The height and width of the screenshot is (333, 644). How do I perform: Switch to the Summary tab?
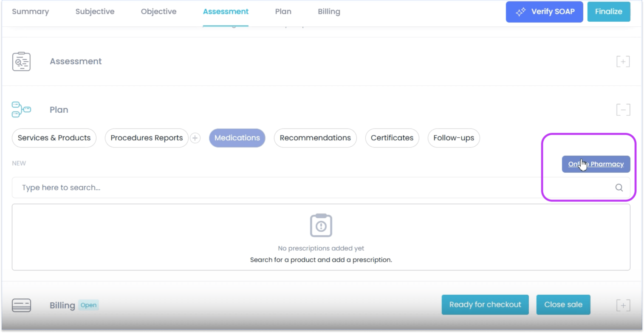click(30, 11)
